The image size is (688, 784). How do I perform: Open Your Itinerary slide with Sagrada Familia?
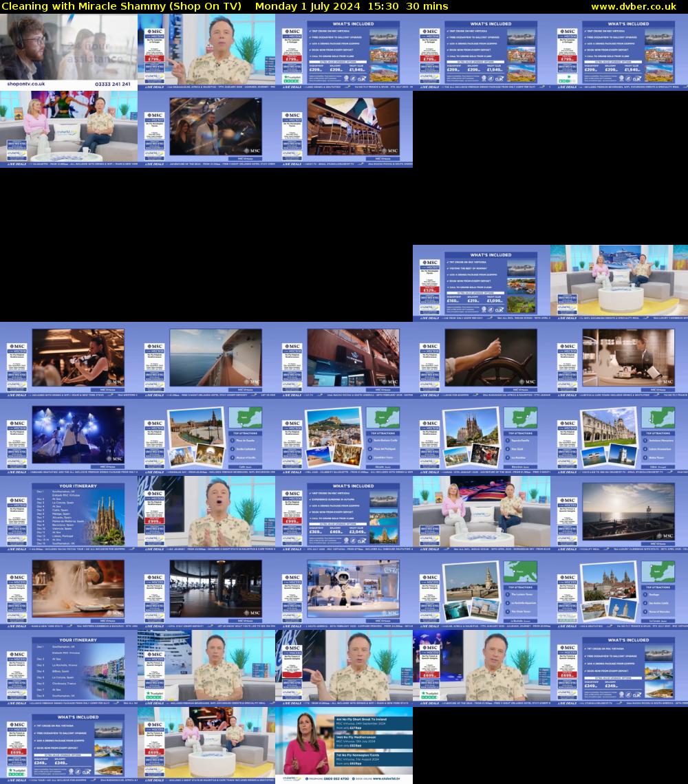pyautogui.click(x=69, y=514)
